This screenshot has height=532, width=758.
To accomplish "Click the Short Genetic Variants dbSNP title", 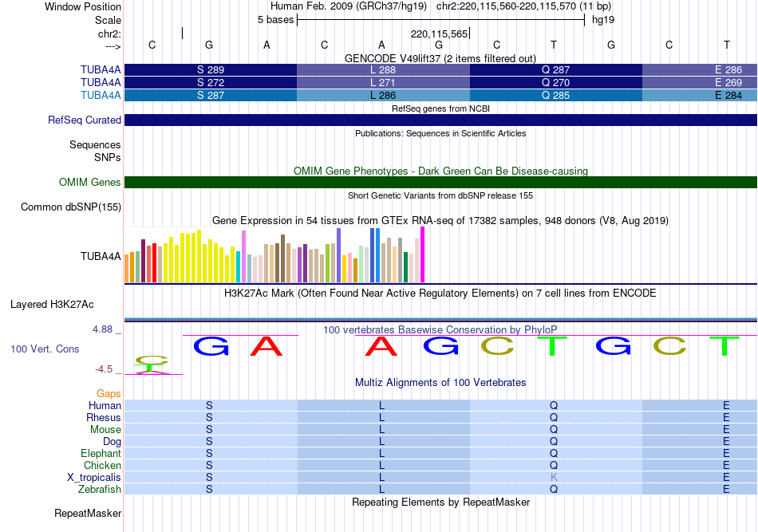I will coord(440,195).
